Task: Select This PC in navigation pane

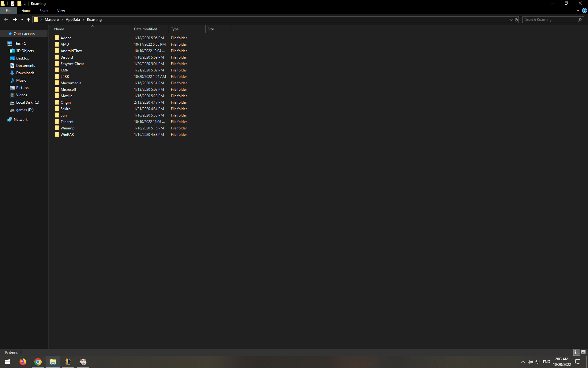Action: click(20, 44)
